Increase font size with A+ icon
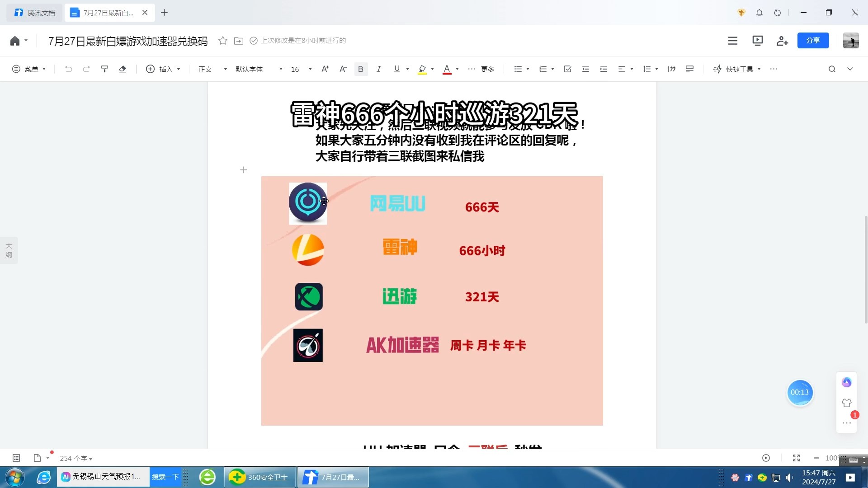This screenshot has width=868, height=488. click(x=325, y=69)
